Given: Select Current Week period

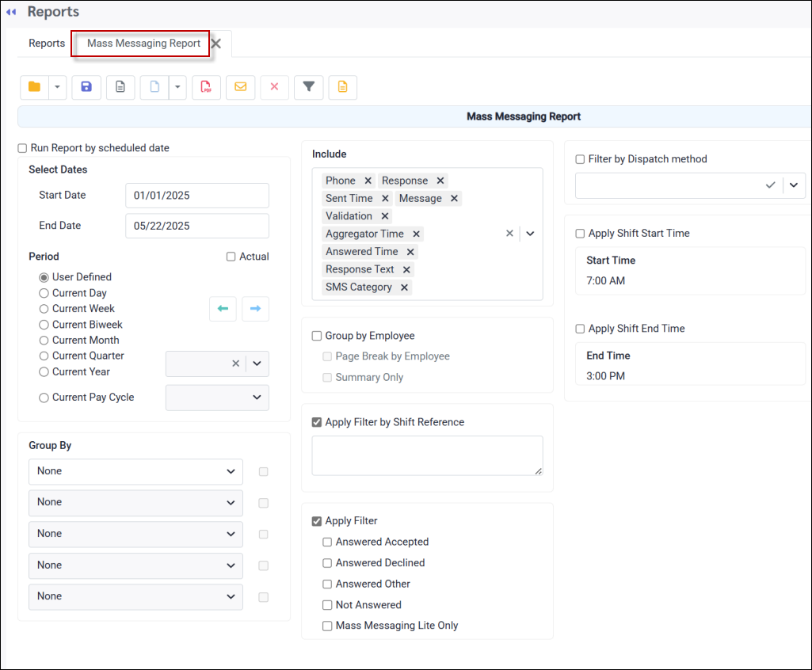Looking at the screenshot, I should [x=44, y=309].
